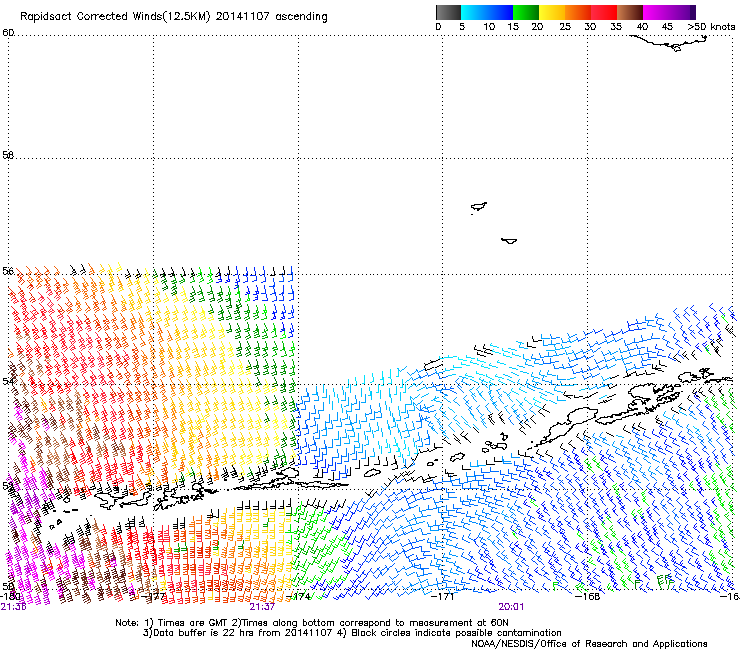Viewport: 740px width, 650px height.
Task: Click the "Data buffer is 22 hrs" note line
Action: tap(352, 633)
